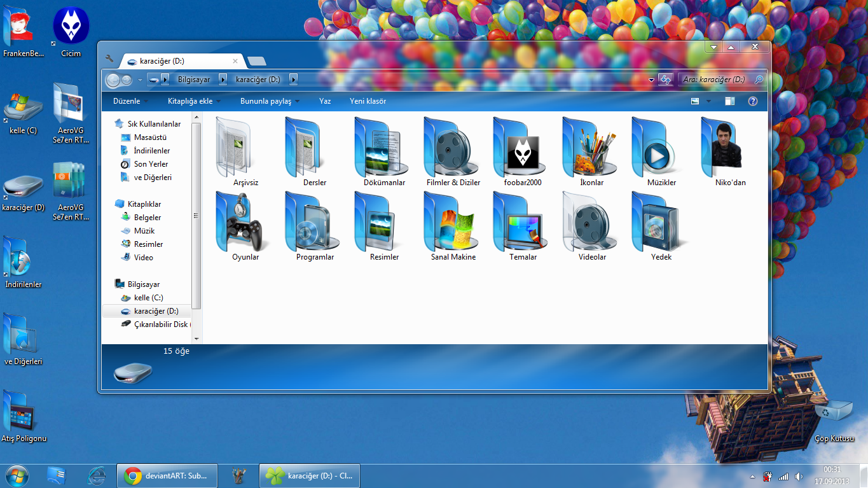Click the help question mark icon

pyautogui.click(x=753, y=101)
